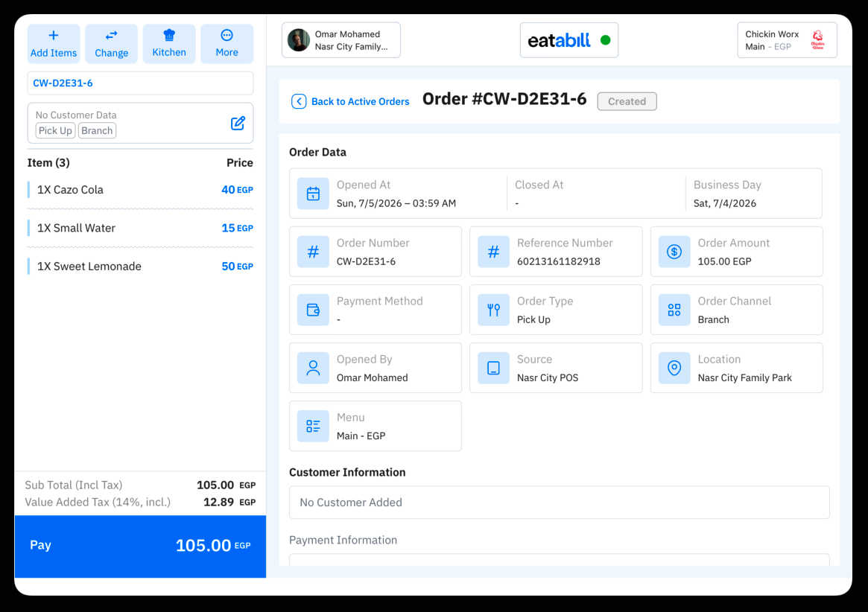
Task: Click the Nasr City POS source value
Action: pyautogui.click(x=548, y=377)
